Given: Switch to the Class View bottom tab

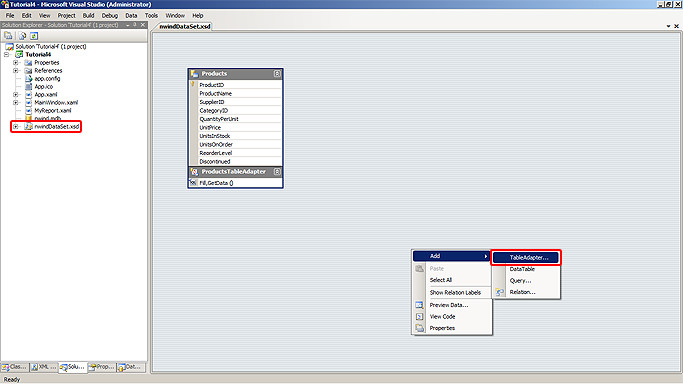Looking at the screenshot, I should pos(14,367).
